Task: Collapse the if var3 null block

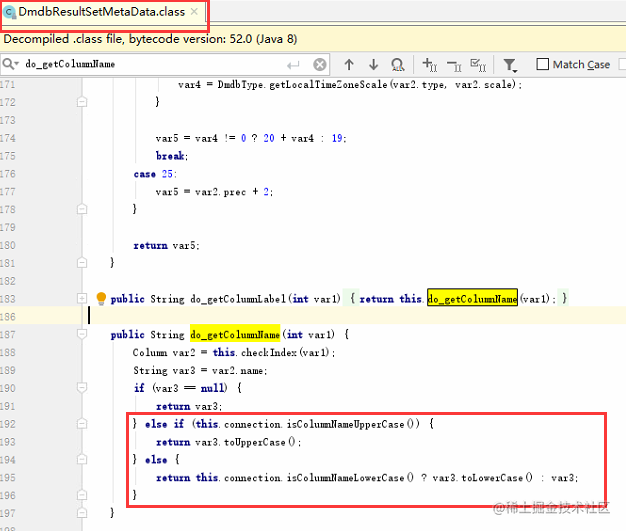Action: [x=82, y=387]
